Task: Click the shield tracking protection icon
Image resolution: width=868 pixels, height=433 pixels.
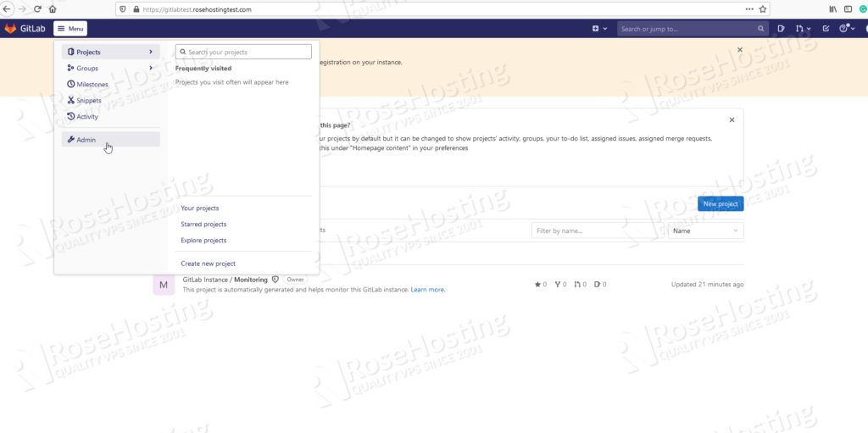Action: click(123, 9)
